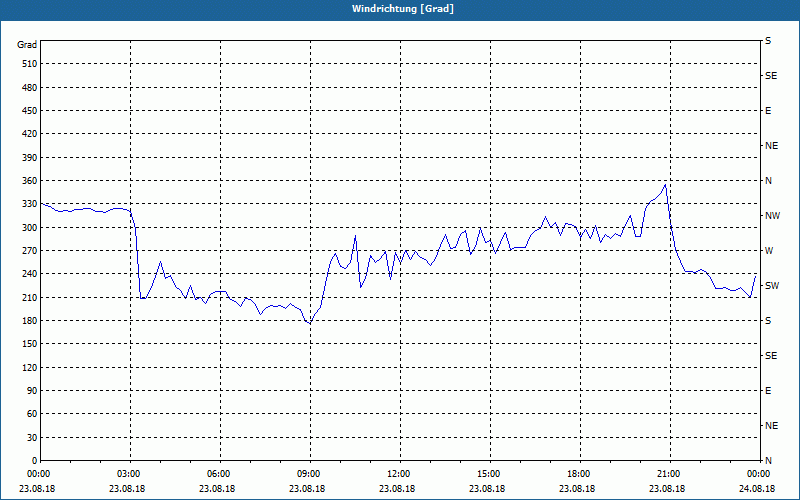Select the W compass label on the right axis
The height and width of the screenshot is (500, 800).
[x=769, y=251]
